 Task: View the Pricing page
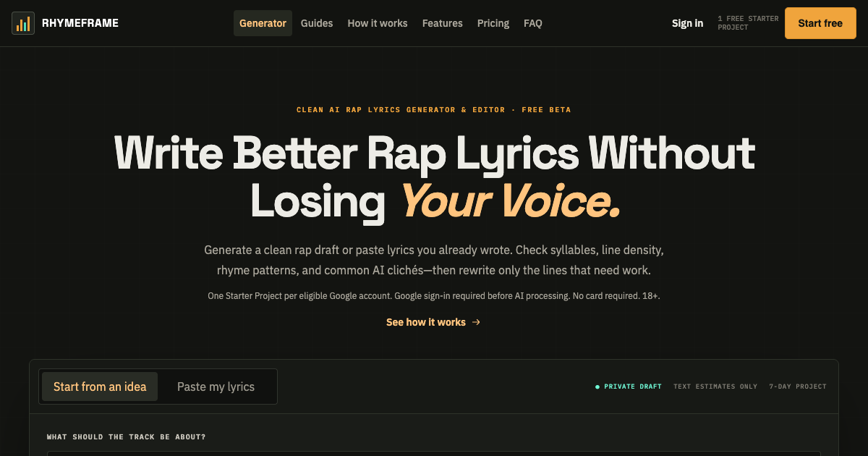pyautogui.click(x=493, y=23)
